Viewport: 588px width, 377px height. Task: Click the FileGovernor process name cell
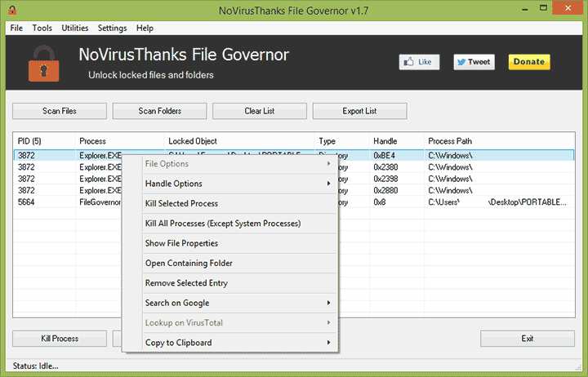point(100,202)
